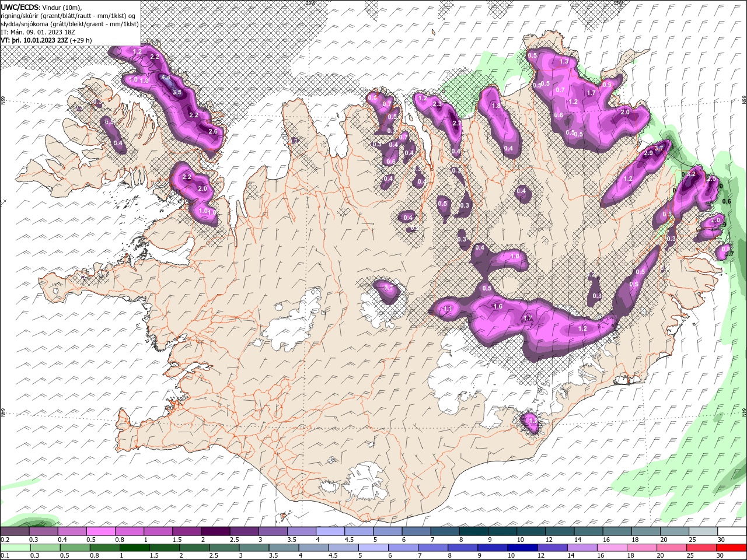This screenshot has height=560, width=747.
Task: Click the '2.3' precipitation value in the north
Action: point(438,104)
